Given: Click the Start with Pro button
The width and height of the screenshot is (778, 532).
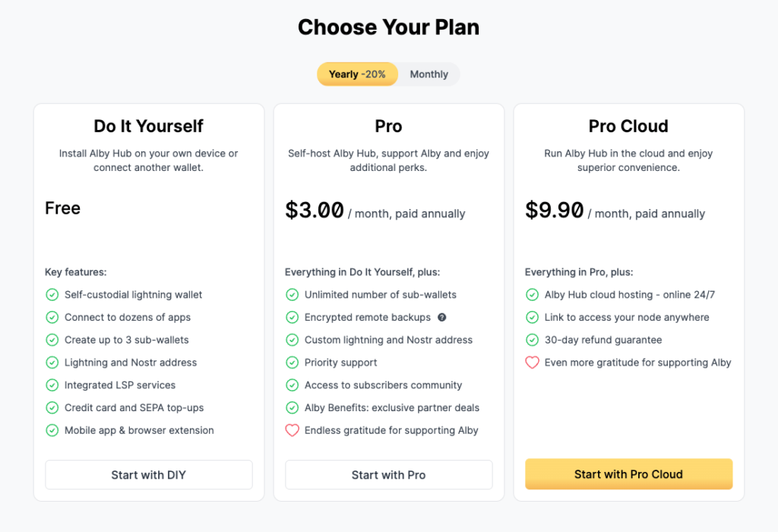Looking at the screenshot, I should point(388,475).
